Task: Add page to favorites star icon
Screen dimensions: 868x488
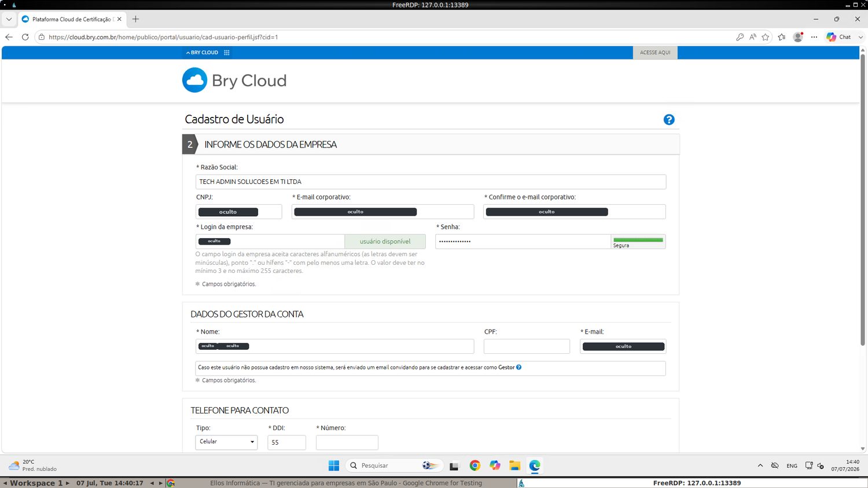Action: [766, 37]
